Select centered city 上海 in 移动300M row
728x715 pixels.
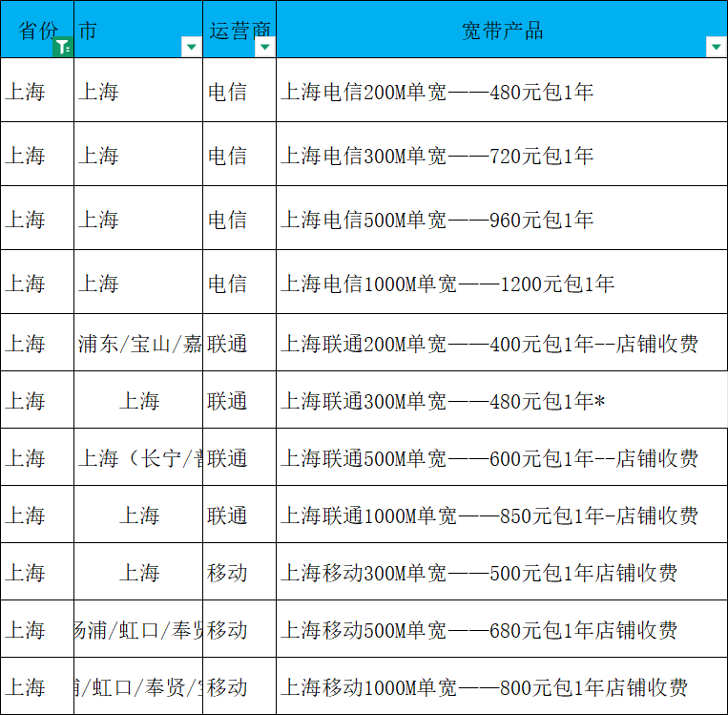click(x=139, y=573)
